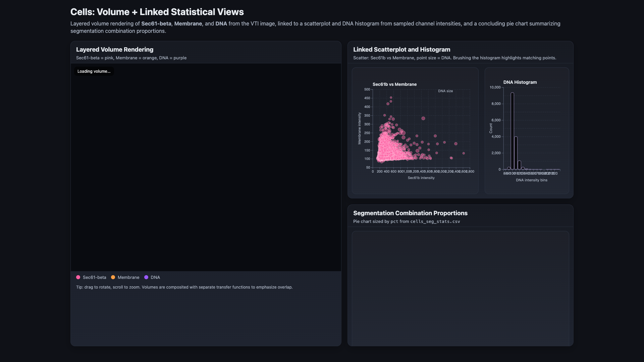
Task: Click the empty pie chart area
Action: coord(460,288)
